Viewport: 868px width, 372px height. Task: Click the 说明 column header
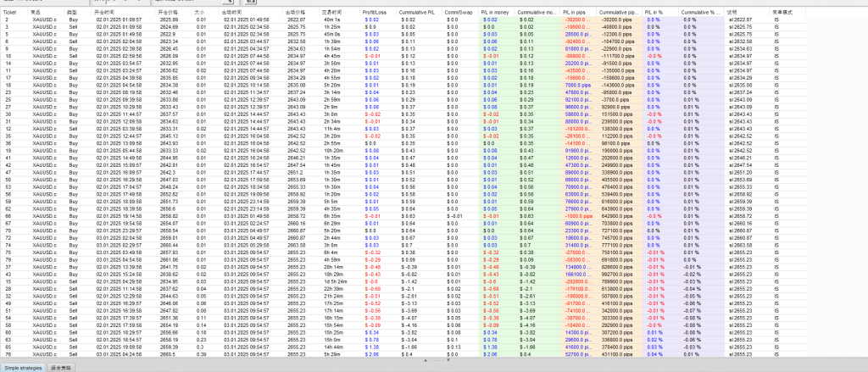(732, 14)
